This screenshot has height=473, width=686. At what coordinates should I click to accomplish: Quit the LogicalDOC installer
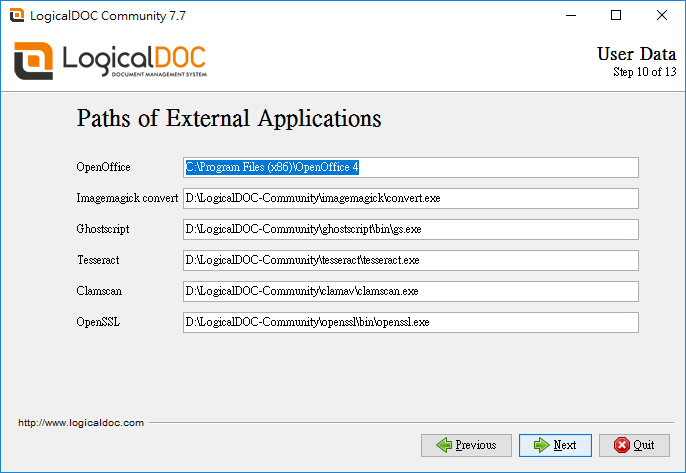634,445
